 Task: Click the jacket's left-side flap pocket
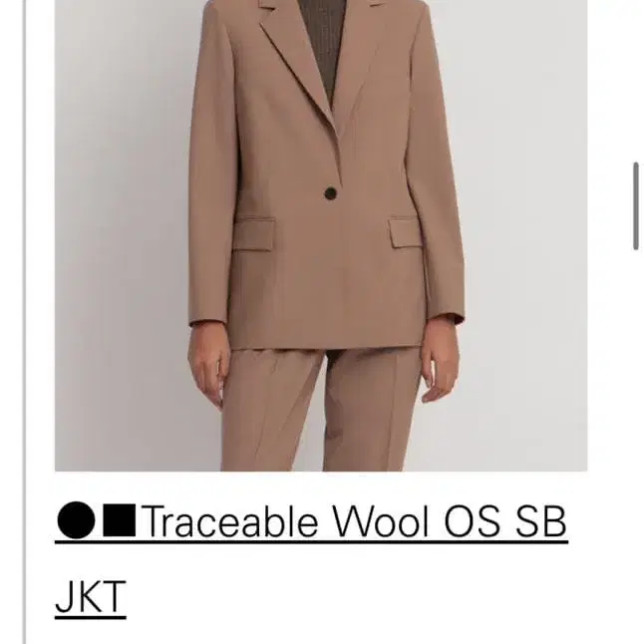pyautogui.click(x=254, y=234)
